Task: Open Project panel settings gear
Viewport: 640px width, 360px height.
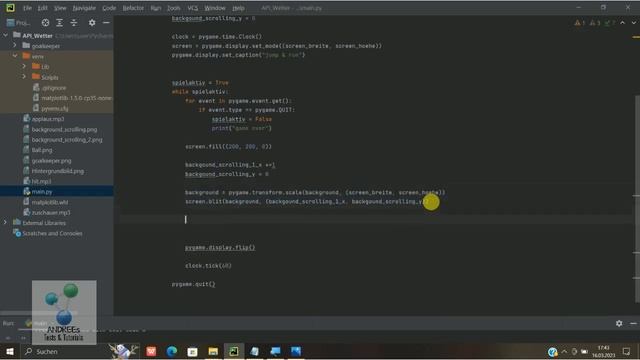Action: click(92, 23)
